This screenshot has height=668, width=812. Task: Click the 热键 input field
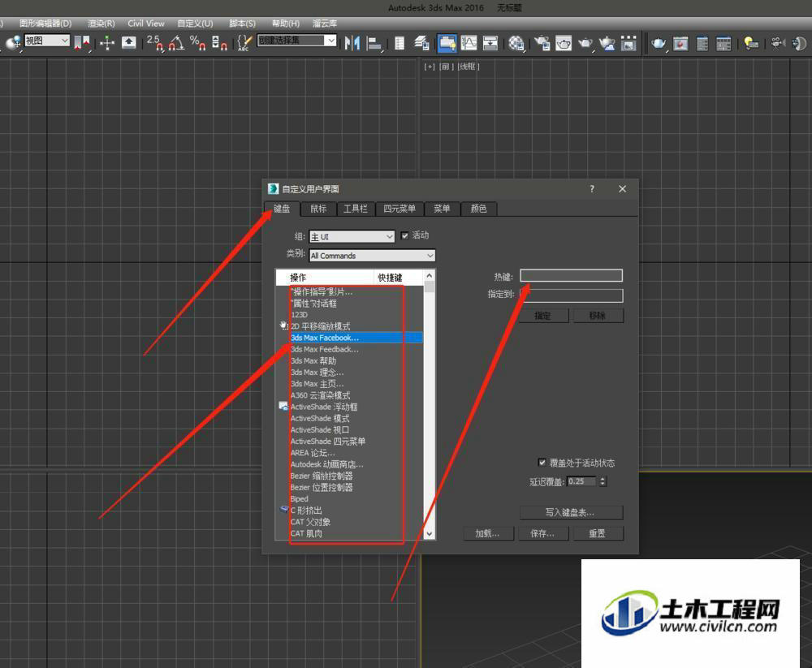click(571, 275)
